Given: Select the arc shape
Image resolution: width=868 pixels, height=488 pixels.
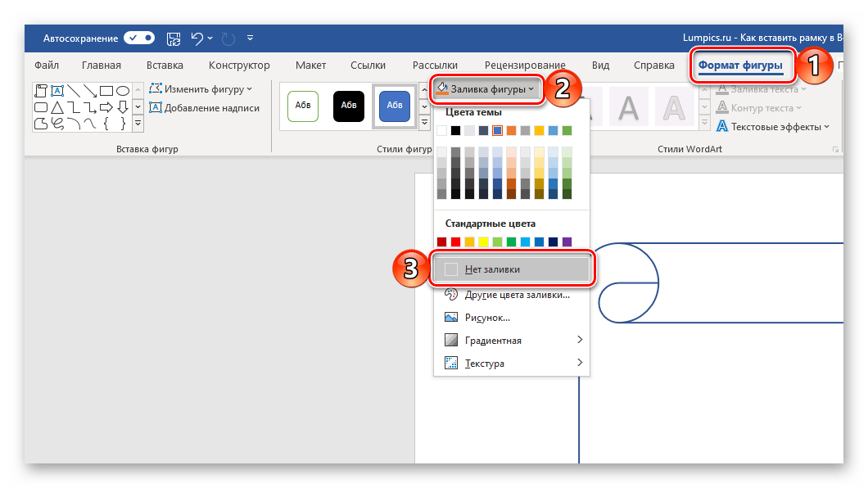Looking at the screenshot, I should click(74, 124).
